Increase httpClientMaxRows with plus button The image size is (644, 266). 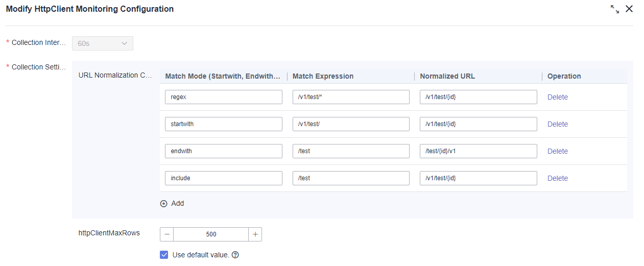pyautogui.click(x=255, y=234)
